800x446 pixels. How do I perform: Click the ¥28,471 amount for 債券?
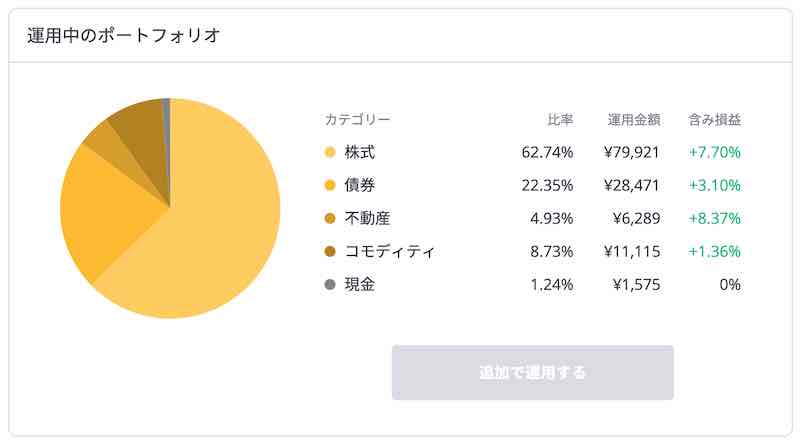pos(632,185)
